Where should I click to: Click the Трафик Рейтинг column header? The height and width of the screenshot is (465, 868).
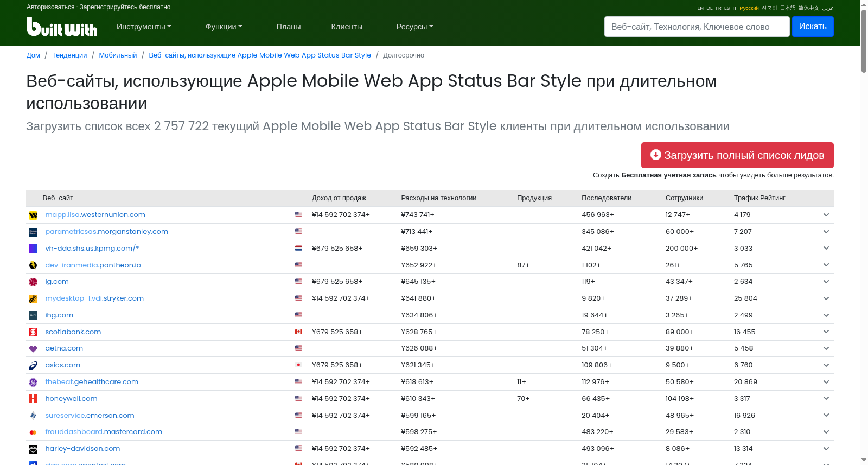[x=759, y=198]
